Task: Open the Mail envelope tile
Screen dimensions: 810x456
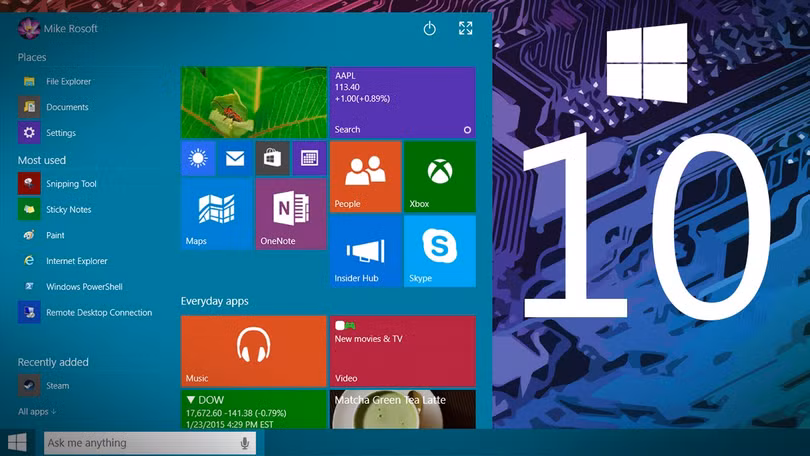Action: coord(235,158)
